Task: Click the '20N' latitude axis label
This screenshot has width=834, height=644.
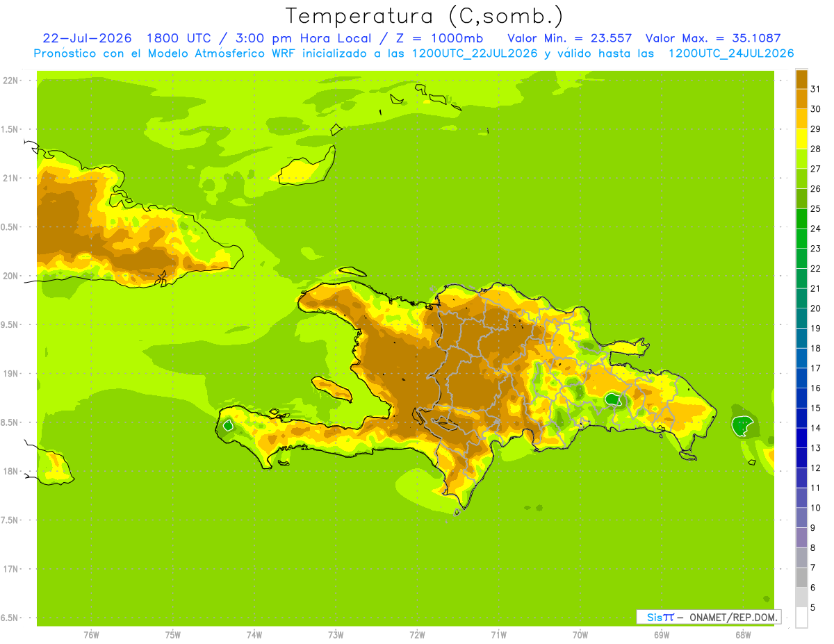Action: (10, 276)
